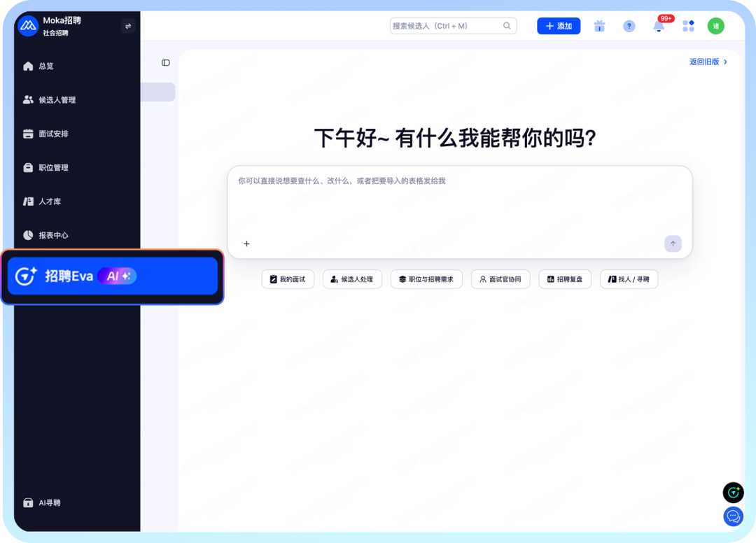Select 招聘Eva AI menu entry
Viewport: 756px width, 543px height.
click(112, 276)
